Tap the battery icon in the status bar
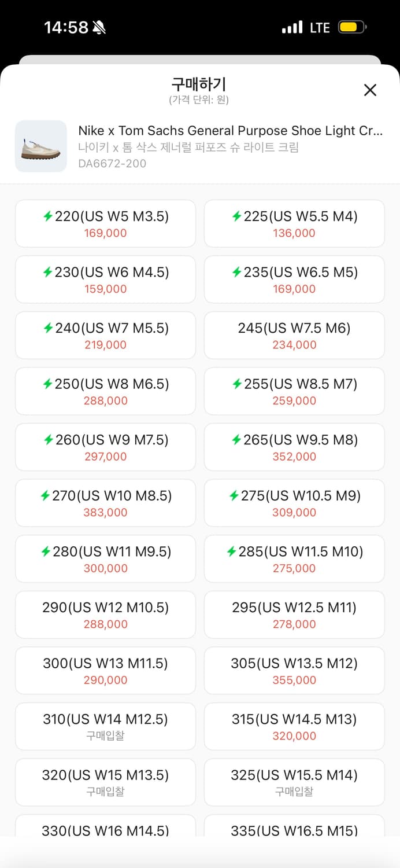400x868 pixels. [352, 27]
